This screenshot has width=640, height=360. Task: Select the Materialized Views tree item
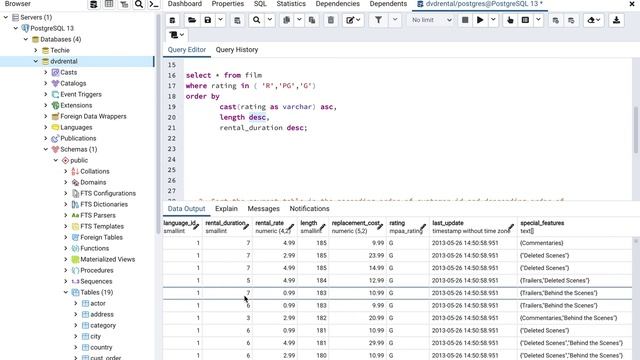click(x=107, y=259)
